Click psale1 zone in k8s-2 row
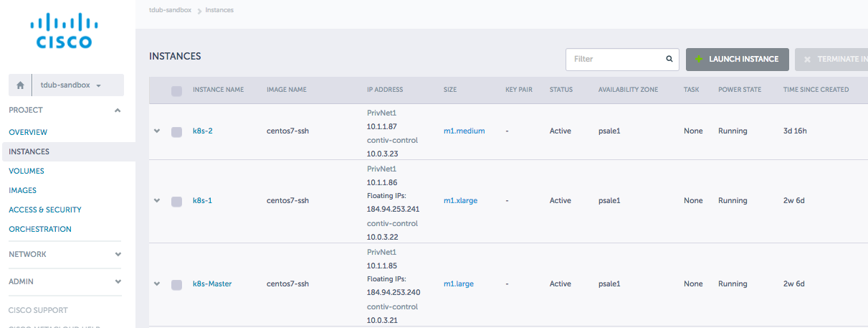868x328 pixels. click(x=609, y=131)
